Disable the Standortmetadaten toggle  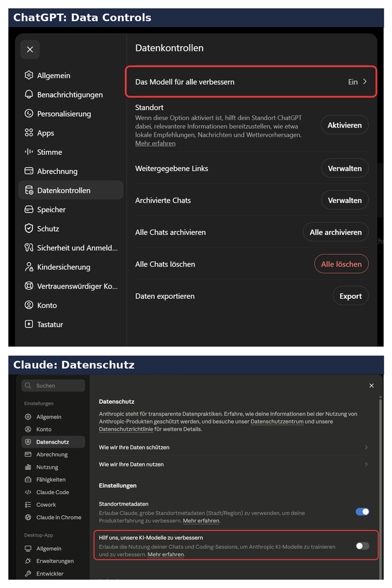(362, 511)
